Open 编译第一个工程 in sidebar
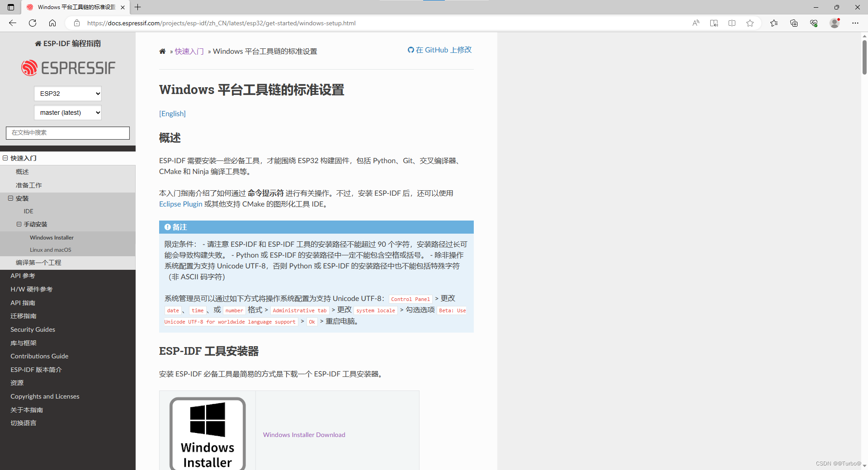 (x=38, y=263)
